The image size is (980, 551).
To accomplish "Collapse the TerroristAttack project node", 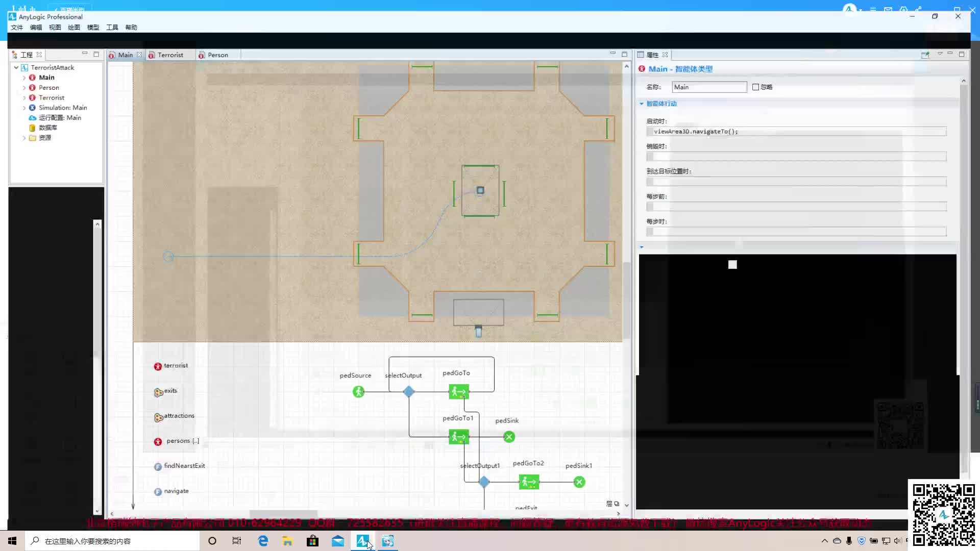I will (16, 67).
